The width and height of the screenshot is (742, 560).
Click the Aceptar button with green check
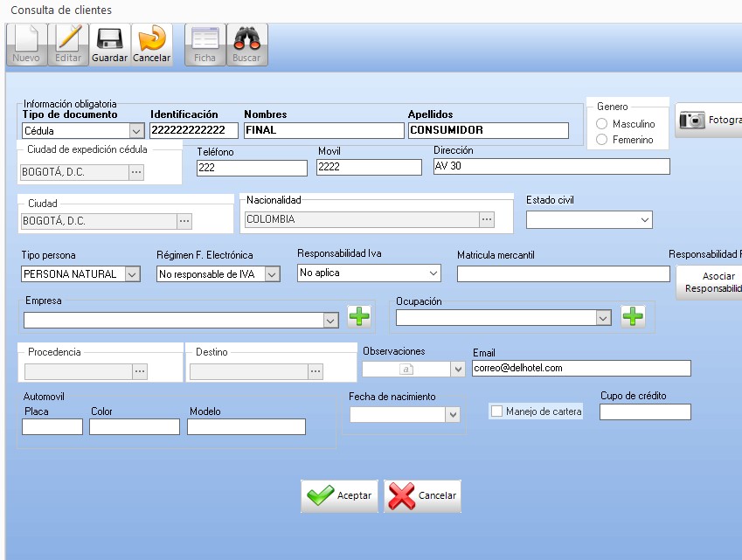340,496
